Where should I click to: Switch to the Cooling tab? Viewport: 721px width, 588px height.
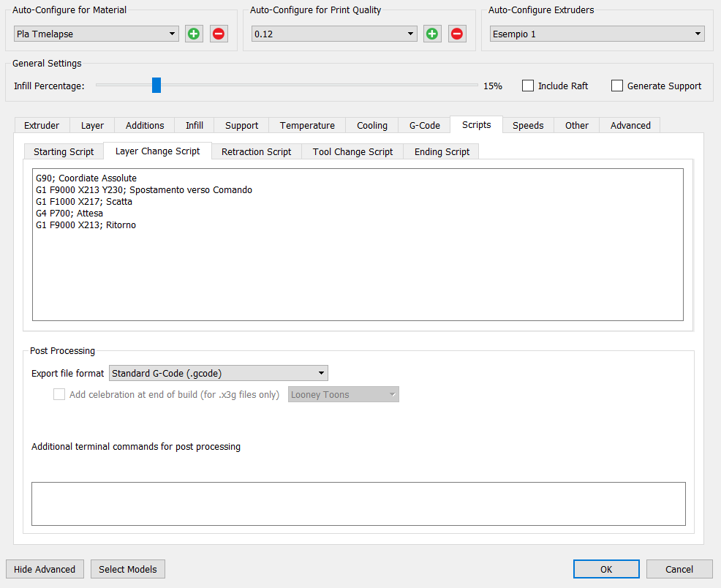pyautogui.click(x=372, y=126)
